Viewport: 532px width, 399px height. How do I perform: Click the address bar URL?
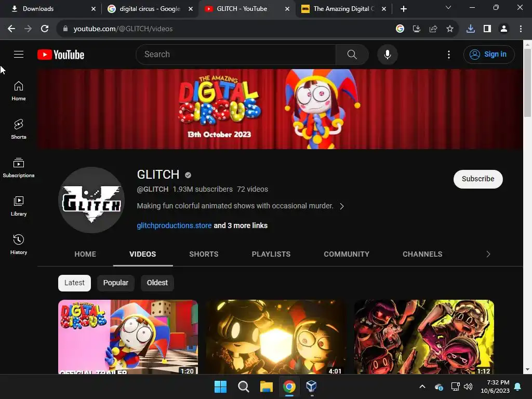click(x=123, y=29)
